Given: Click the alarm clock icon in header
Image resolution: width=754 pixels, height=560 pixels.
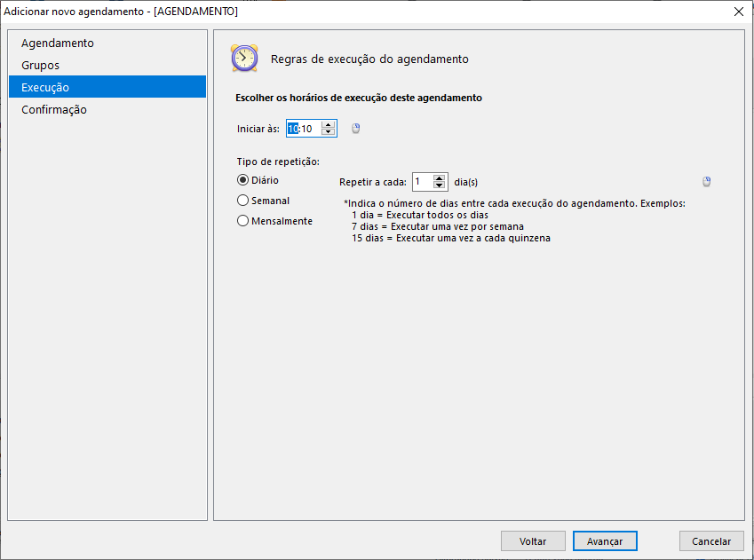Looking at the screenshot, I should (x=244, y=59).
